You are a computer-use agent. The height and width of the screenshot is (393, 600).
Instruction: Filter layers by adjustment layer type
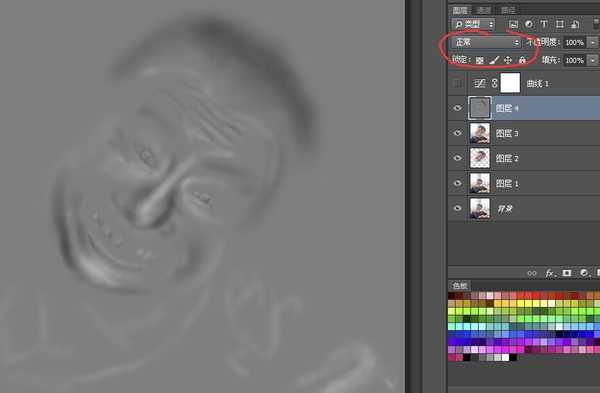(x=529, y=24)
